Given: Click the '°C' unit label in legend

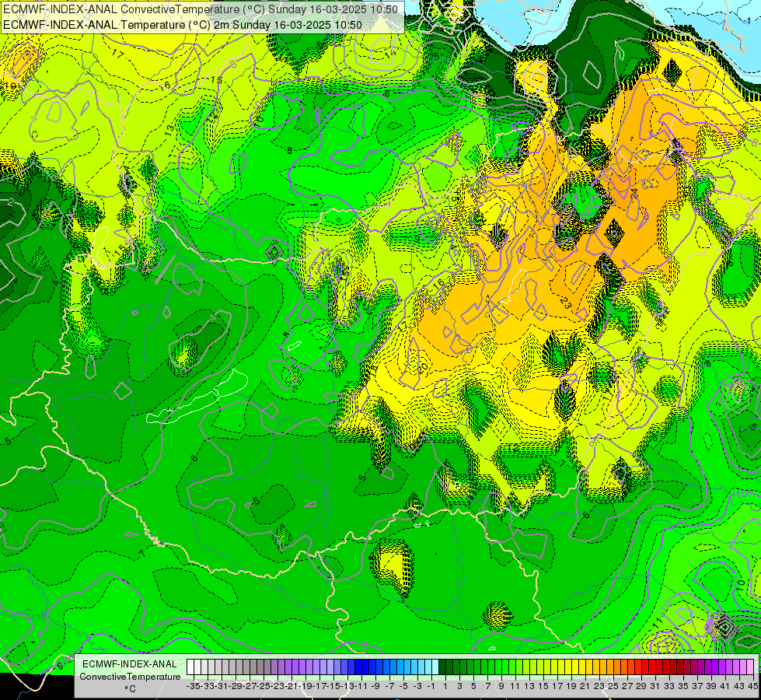Looking at the screenshot, I should click(x=130, y=689).
